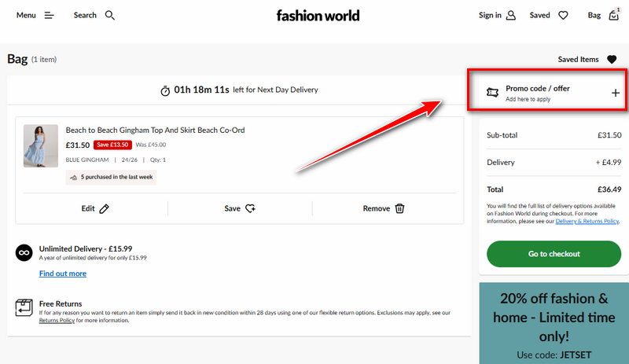629x364 pixels.
Task: Click the + £4.99 delivery amount
Action: (608, 162)
